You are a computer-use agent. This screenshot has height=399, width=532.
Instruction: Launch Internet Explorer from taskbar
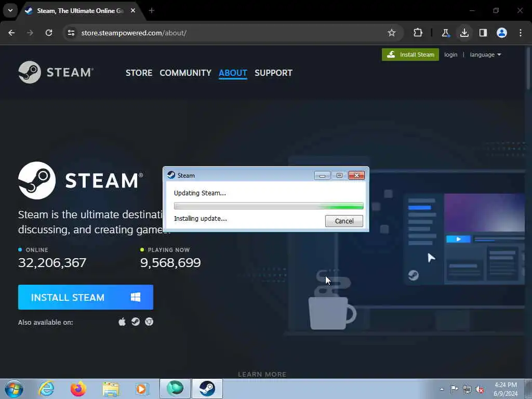[x=46, y=389]
